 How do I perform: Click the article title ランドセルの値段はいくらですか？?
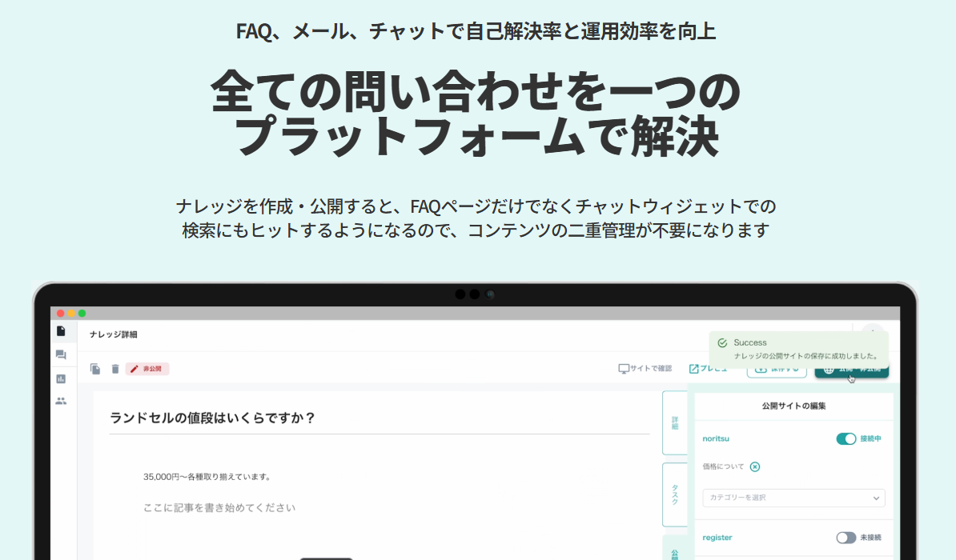[212, 418]
